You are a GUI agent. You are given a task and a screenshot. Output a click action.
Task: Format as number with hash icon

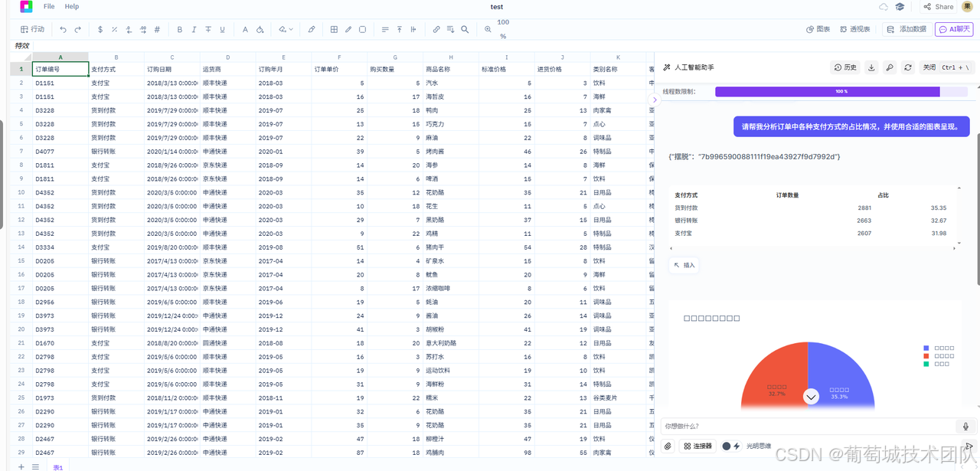click(157, 29)
